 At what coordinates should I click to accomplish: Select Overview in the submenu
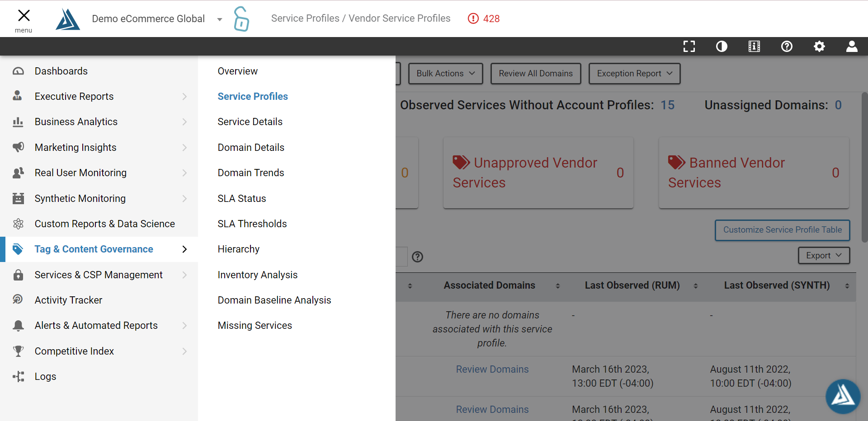point(237,71)
